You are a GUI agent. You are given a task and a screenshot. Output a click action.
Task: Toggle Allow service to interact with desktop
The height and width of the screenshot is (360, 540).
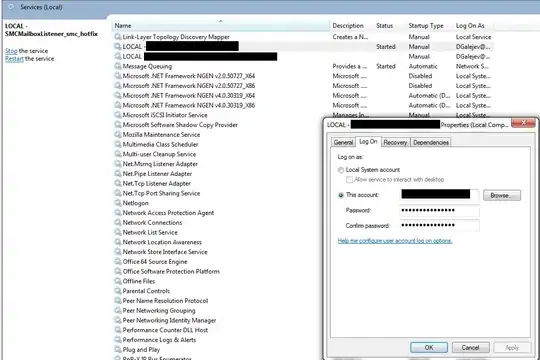(349, 179)
